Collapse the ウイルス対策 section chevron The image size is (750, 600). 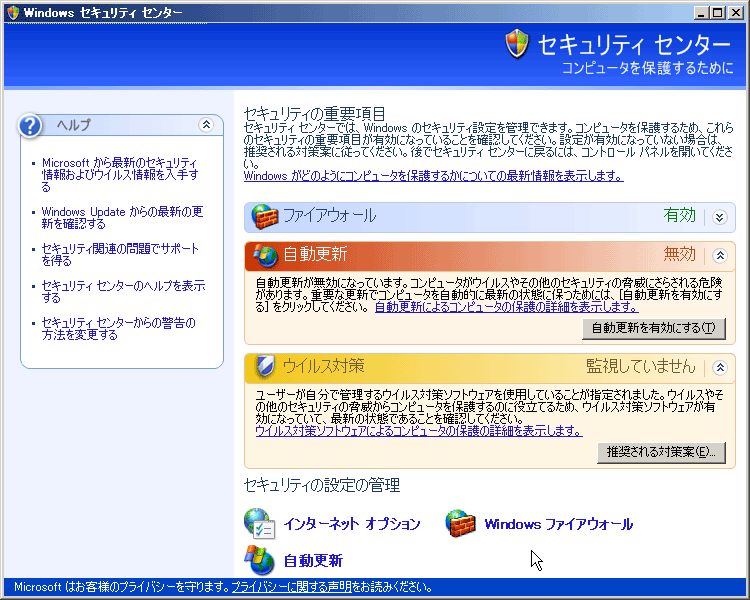(719, 367)
